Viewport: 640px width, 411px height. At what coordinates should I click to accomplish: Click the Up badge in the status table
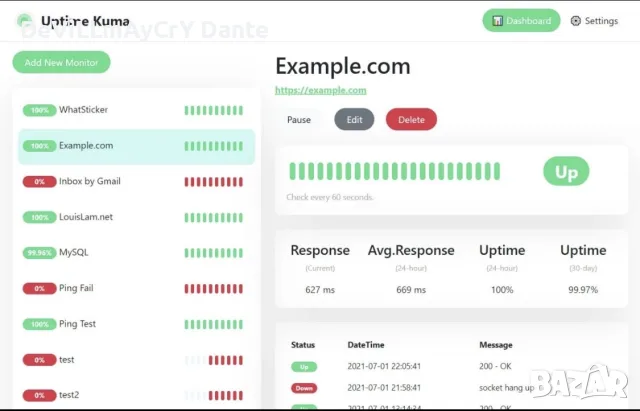point(304,367)
